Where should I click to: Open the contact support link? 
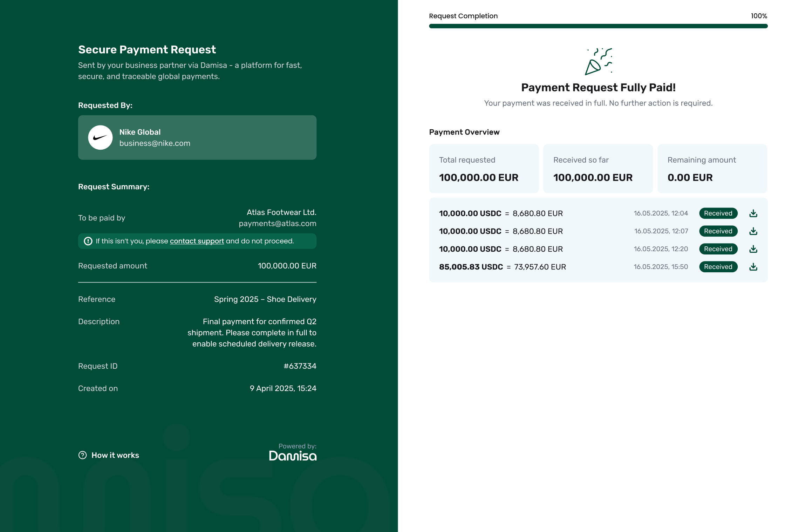point(197,241)
